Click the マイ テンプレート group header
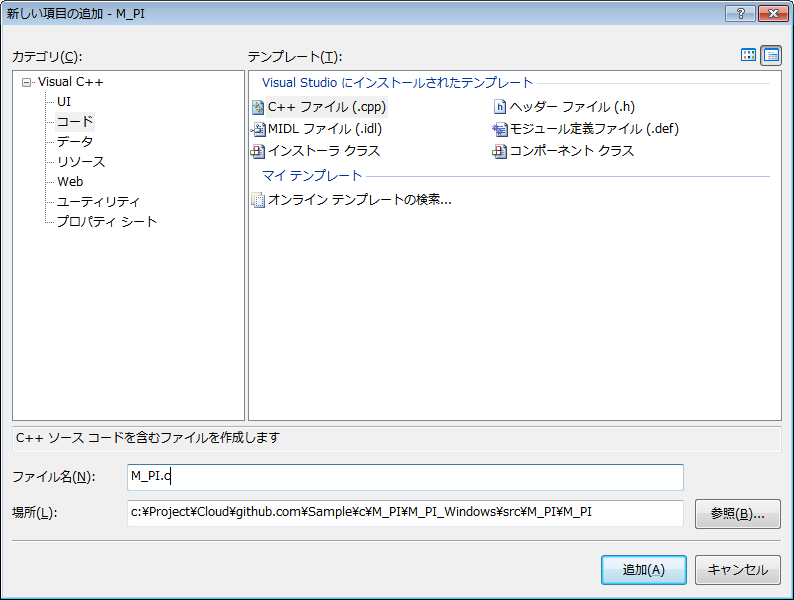 pyautogui.click(x=312, y=176)
